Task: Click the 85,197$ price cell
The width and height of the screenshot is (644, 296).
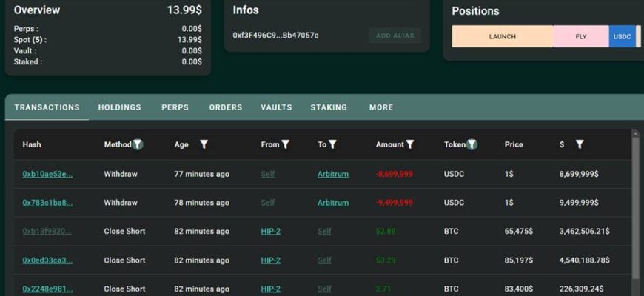Action: coord(519,260)
